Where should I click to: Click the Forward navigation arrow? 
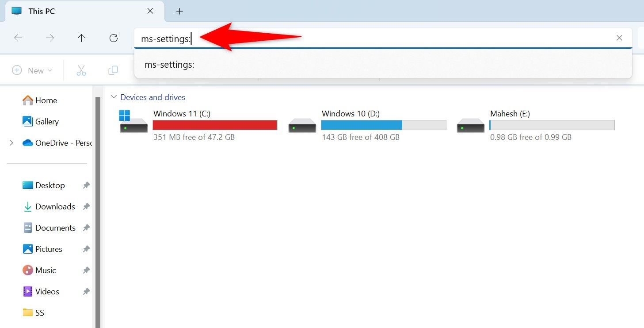point(50,38)
